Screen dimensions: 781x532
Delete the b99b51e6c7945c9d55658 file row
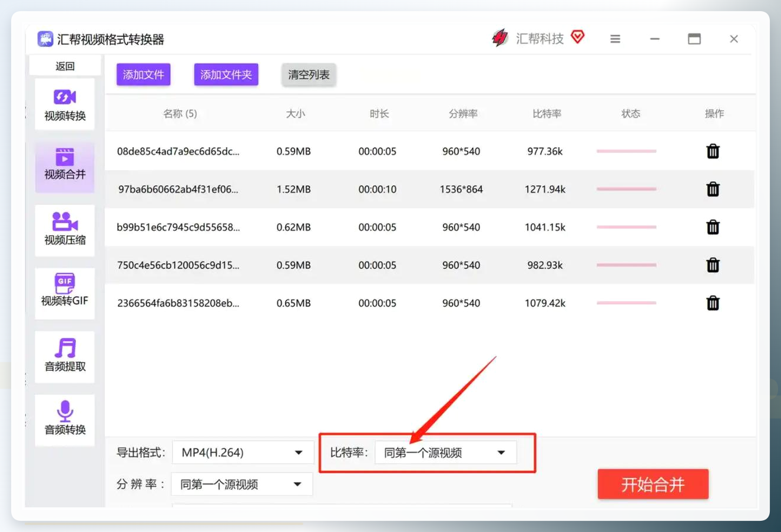713,227
